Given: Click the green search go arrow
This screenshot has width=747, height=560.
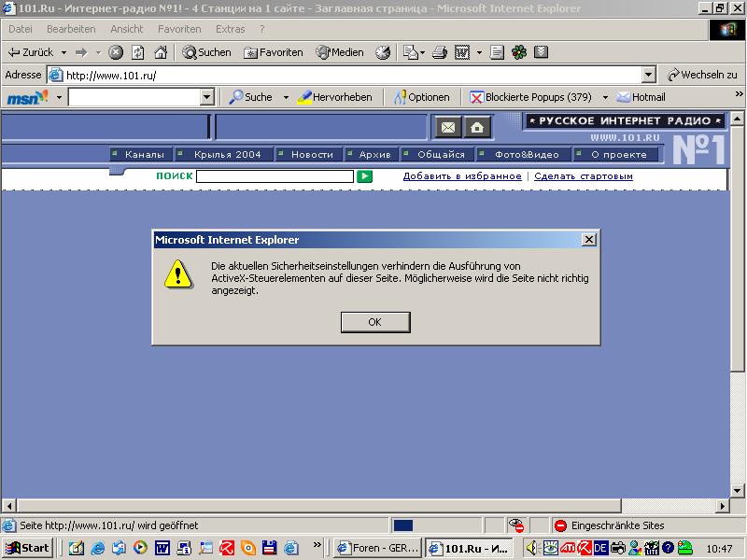Looking at the screenshot, I should (x=364, y=176).
